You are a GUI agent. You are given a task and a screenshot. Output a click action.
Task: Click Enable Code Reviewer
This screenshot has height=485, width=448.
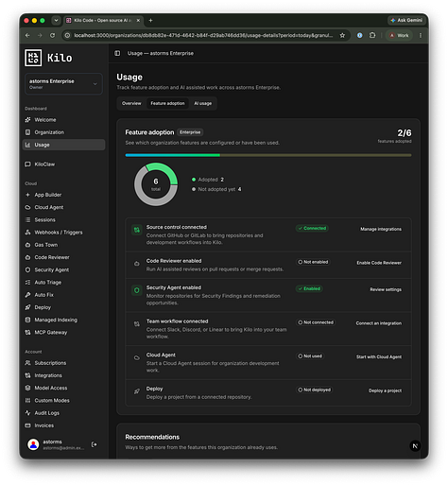point(379,263)
